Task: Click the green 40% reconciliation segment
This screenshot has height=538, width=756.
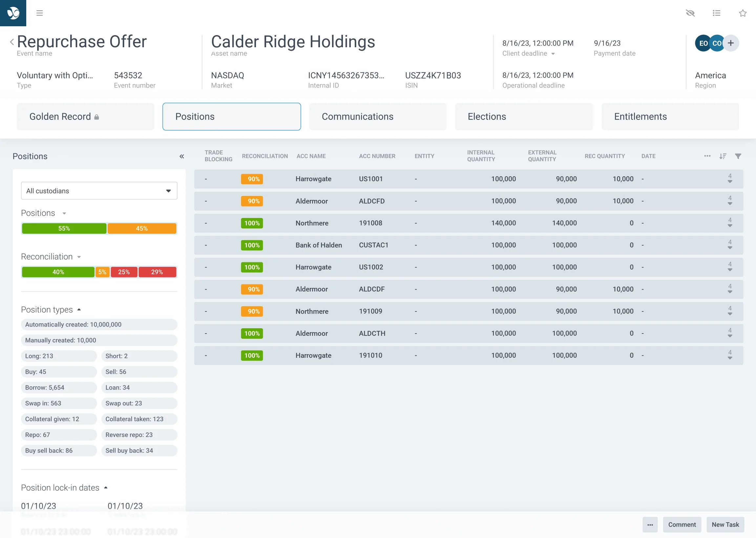Action: pyautogui.click(x=58, y=272)
